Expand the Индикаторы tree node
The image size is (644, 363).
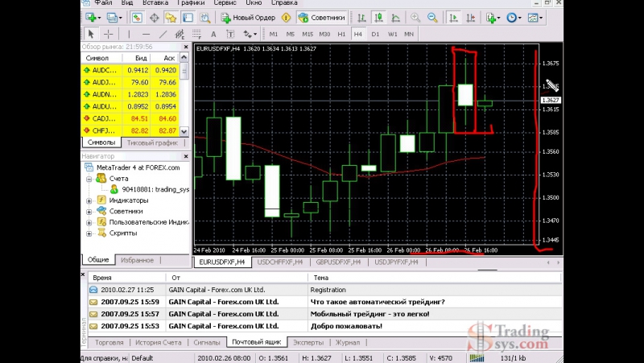(x=89, y=200)
